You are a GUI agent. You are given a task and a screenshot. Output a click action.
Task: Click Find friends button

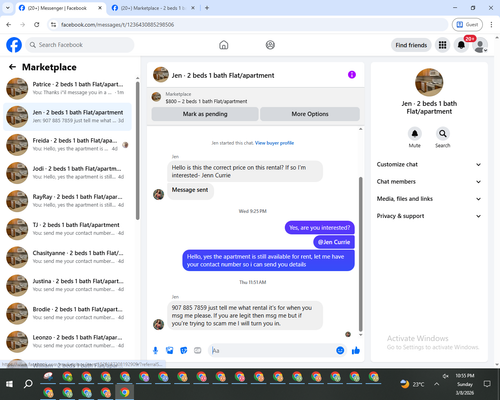pyautogui.click(x=411, y=45)
